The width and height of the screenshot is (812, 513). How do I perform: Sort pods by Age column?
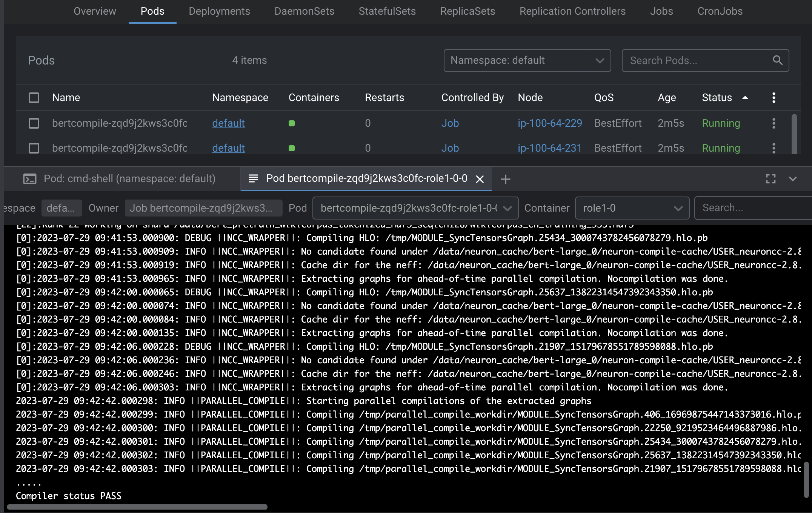[667, 98]
